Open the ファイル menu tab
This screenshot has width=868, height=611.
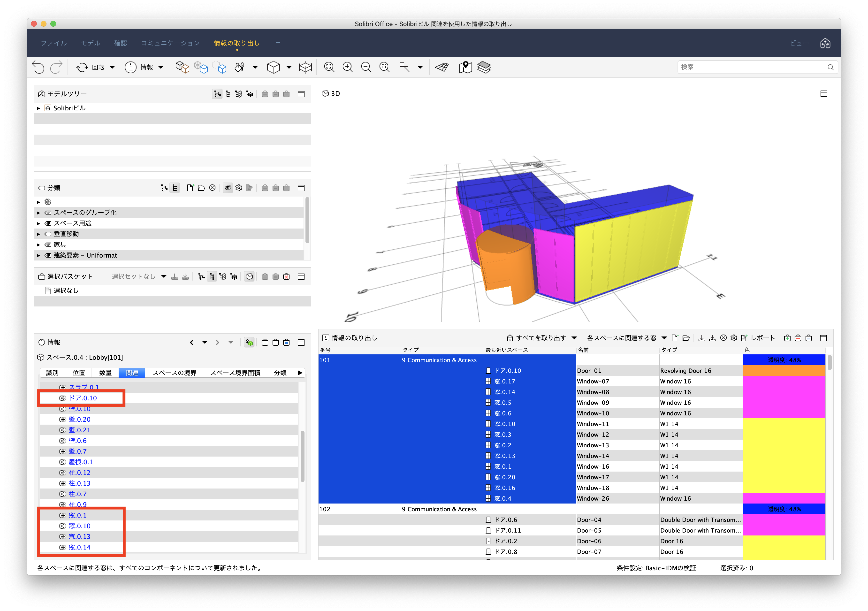(54, 43)
